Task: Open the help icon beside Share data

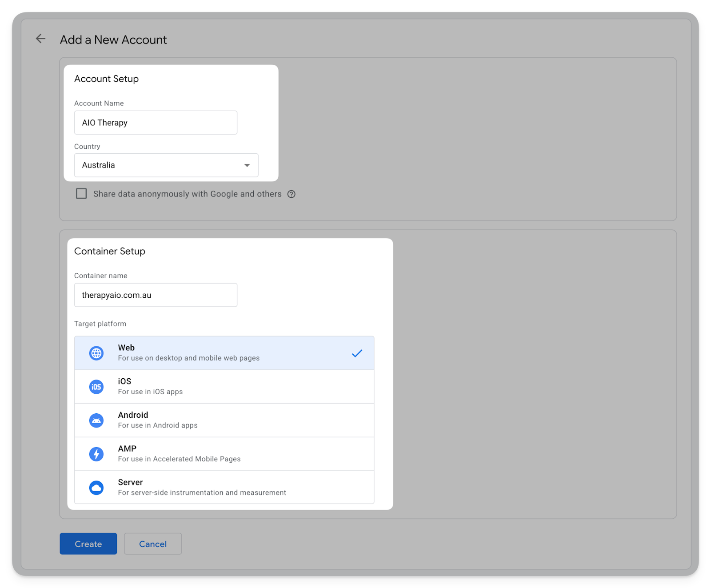Action: (291, 194)
